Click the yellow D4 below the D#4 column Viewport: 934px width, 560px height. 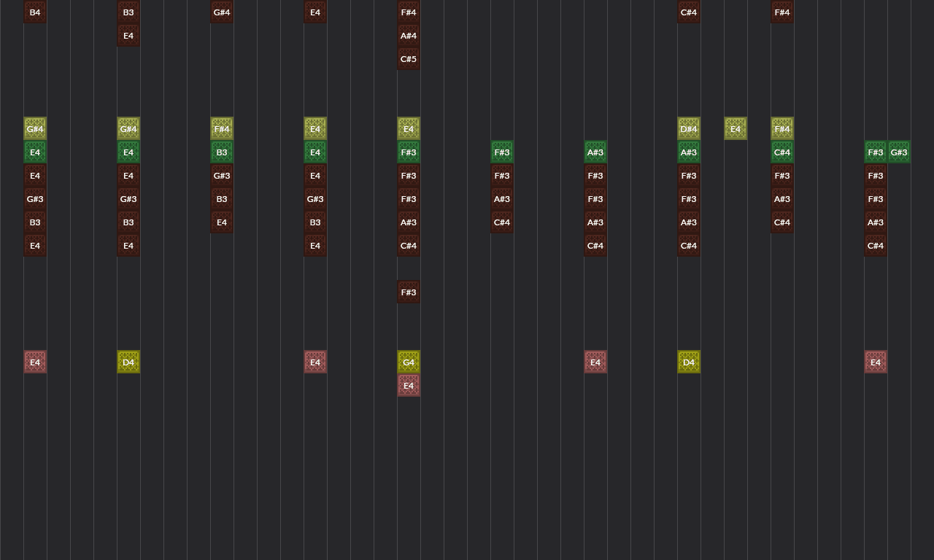pyautogui.click(x=689, y=362)
